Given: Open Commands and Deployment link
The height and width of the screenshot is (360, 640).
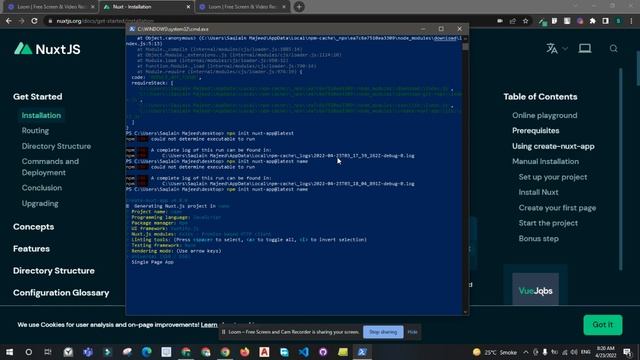Looking at the screenshot, I should point(50,167).
